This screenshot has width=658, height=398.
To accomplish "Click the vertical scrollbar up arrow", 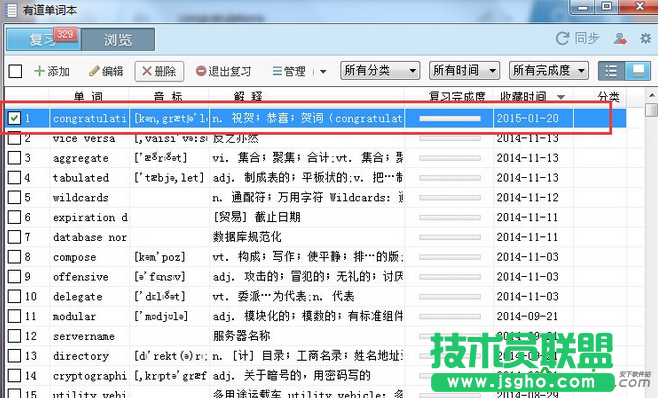I will pyautogui.click(x=652, y=95).
